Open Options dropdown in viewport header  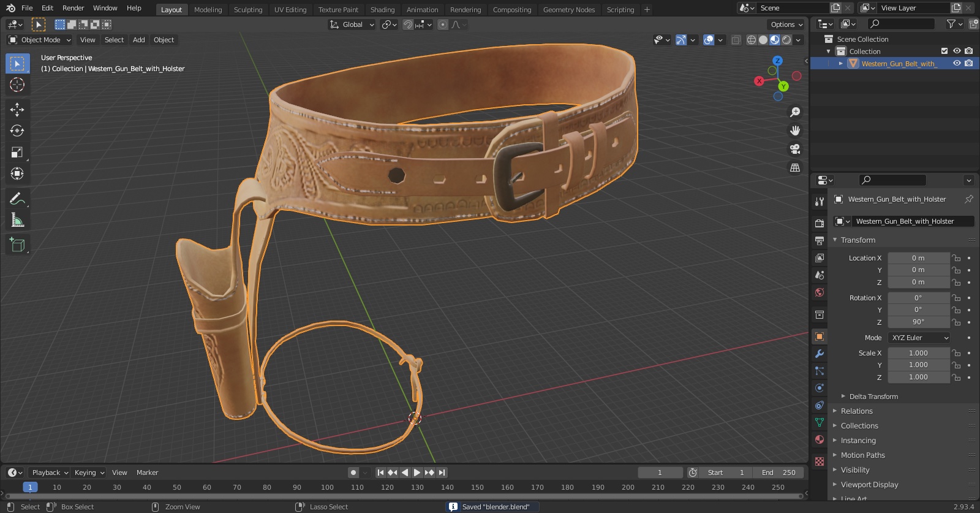(786, 25)
